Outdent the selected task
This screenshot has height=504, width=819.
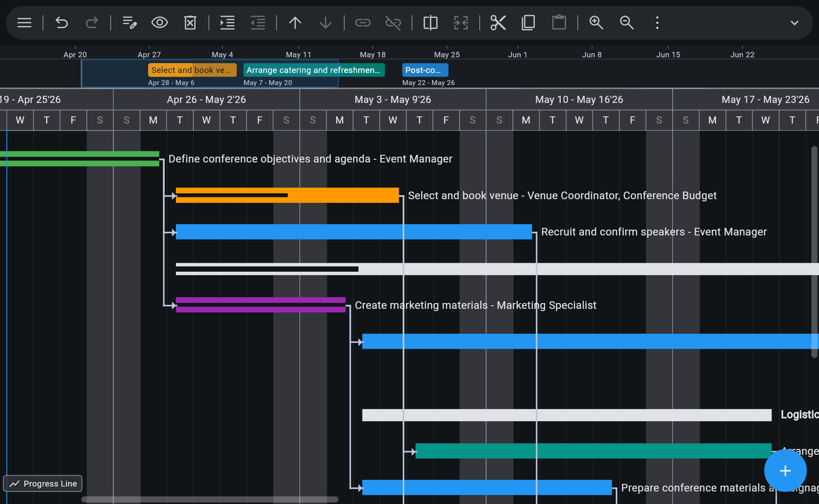point(258,22)
